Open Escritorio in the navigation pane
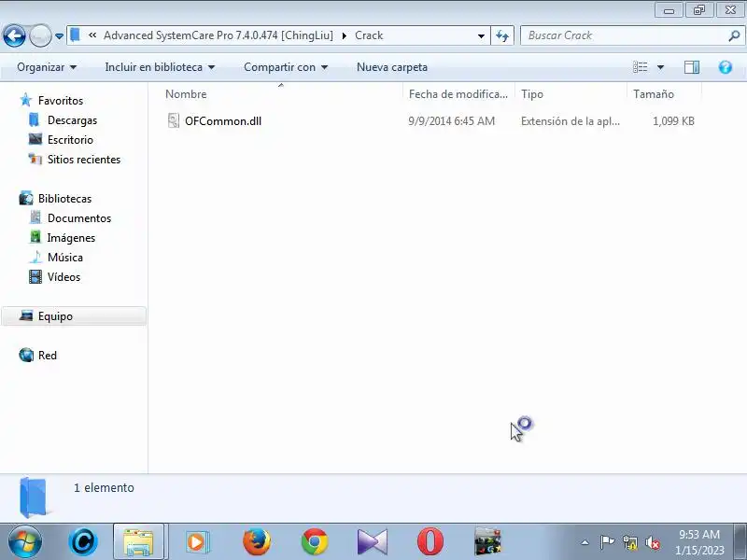Screen dimensions: 747x560 coord(70,139)
